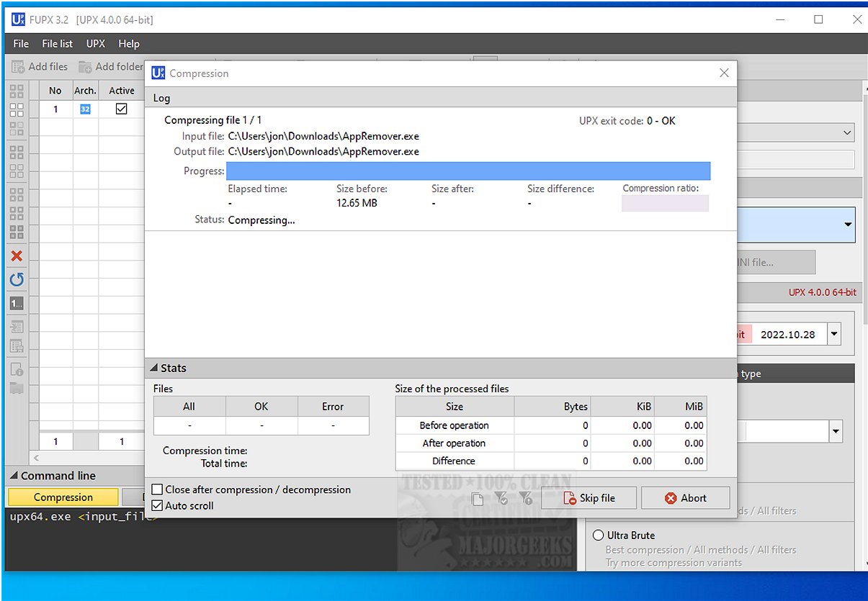Viewport: 868px width, 601px height.
Task: Click the No column header
Action: [55, 90]
